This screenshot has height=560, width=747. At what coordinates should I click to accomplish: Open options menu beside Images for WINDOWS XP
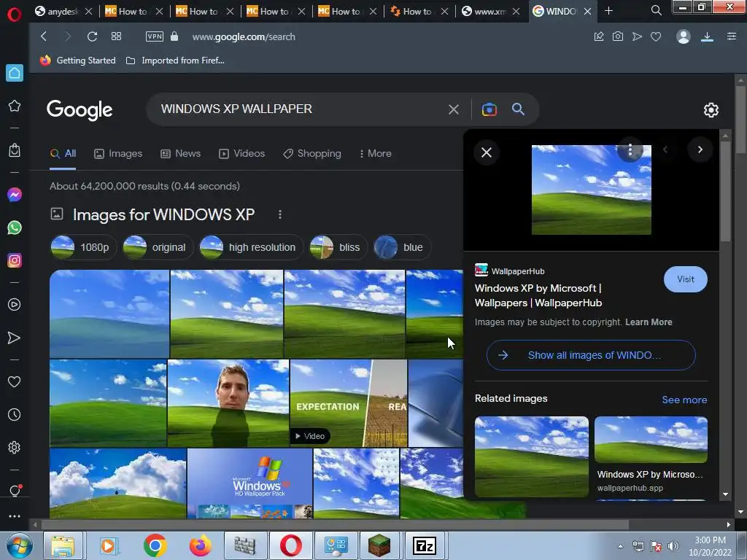[280, 215]
